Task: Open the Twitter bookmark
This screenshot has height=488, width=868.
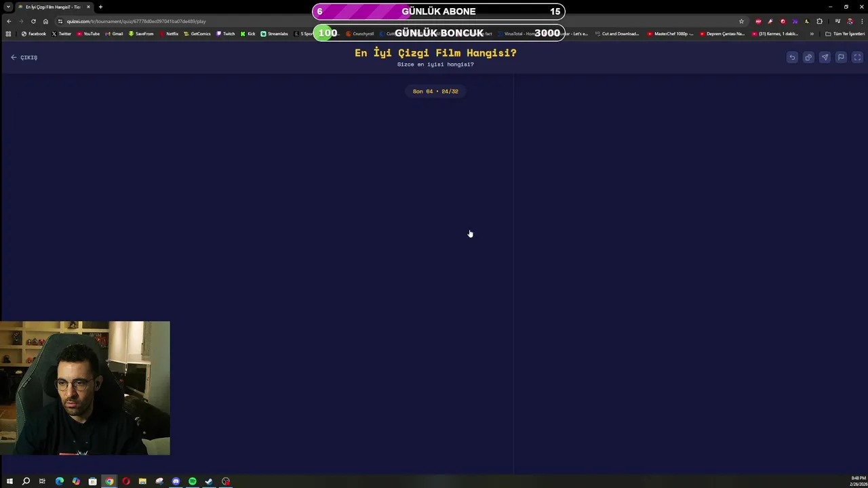Action: click(x=62, y=34)
